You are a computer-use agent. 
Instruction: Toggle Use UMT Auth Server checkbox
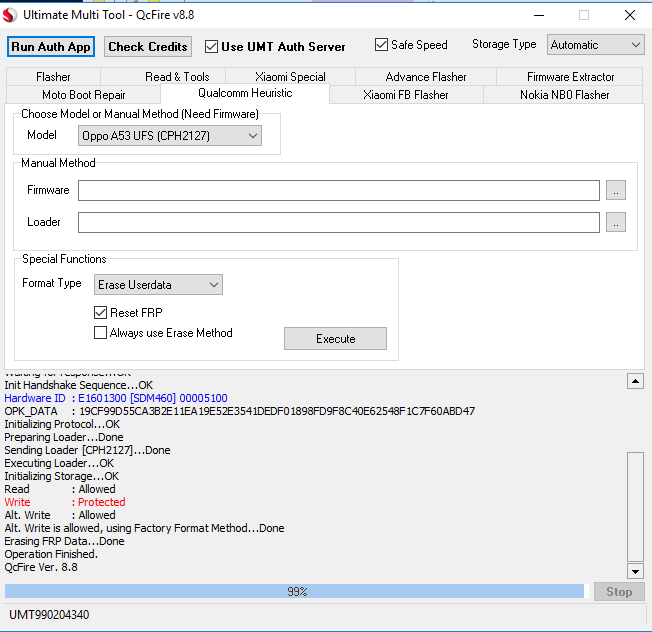211,47
